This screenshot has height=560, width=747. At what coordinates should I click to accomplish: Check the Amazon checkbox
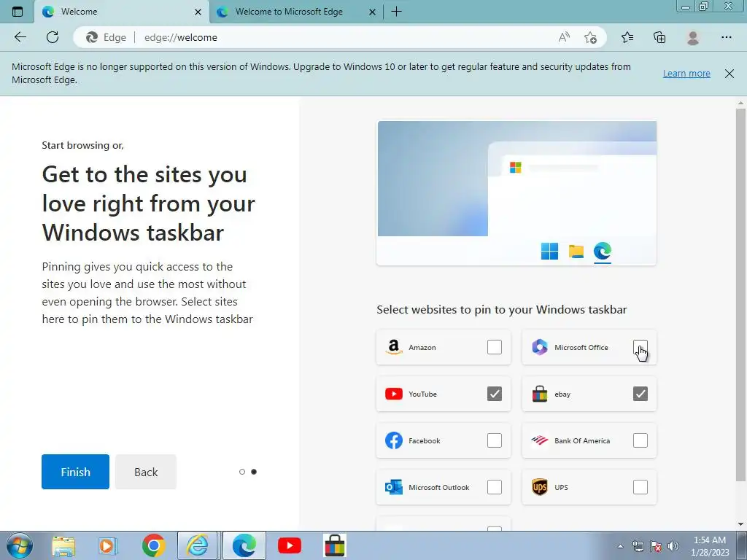(495, 347)
